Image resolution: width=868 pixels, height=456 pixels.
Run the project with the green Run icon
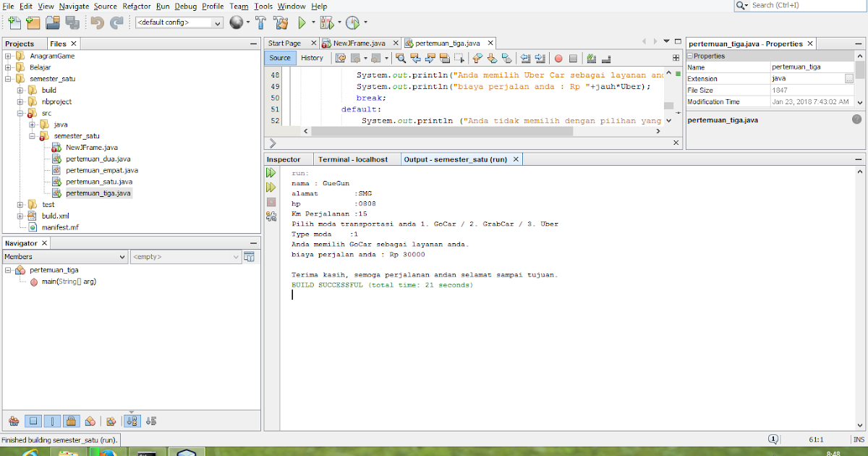[x=302, y=22]
